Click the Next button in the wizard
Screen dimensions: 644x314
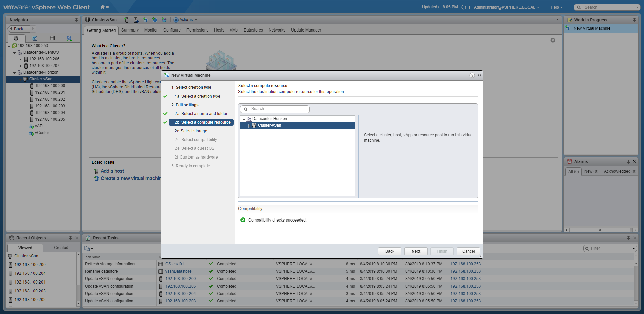416,251
